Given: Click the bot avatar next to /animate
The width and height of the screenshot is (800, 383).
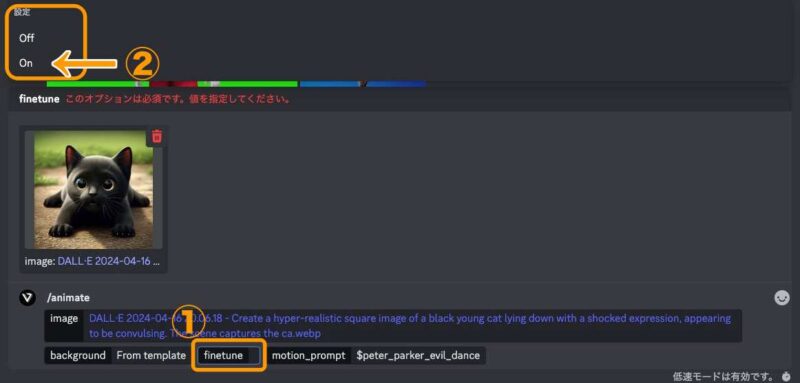Looking at the screenshot, I should click(x=27, y=298).
